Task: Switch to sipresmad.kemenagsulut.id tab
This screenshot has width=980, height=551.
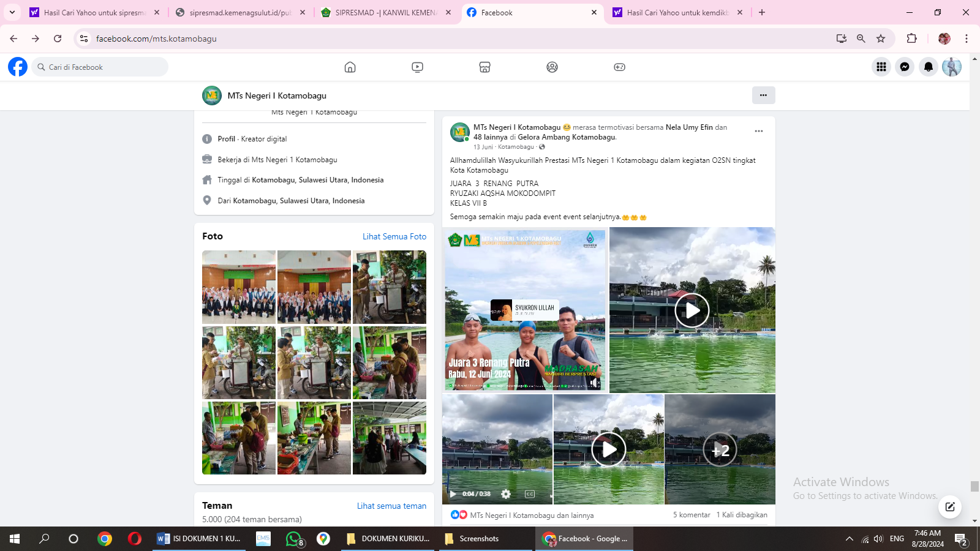Action: (x=240, y=12)
